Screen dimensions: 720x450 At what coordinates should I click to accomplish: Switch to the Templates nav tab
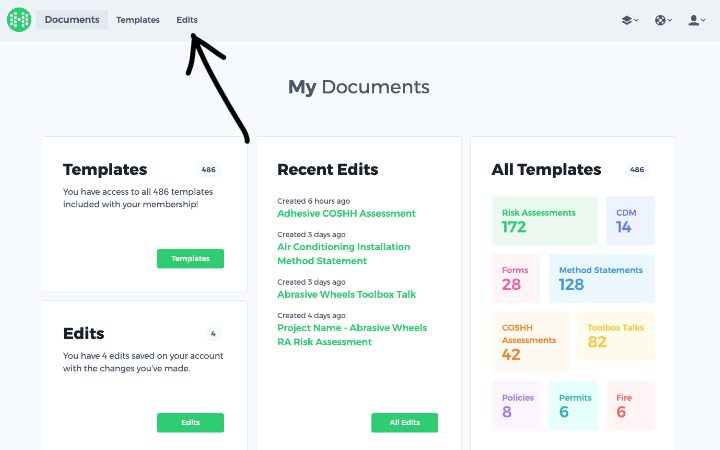pyautogui.click(x=138, y=20)
